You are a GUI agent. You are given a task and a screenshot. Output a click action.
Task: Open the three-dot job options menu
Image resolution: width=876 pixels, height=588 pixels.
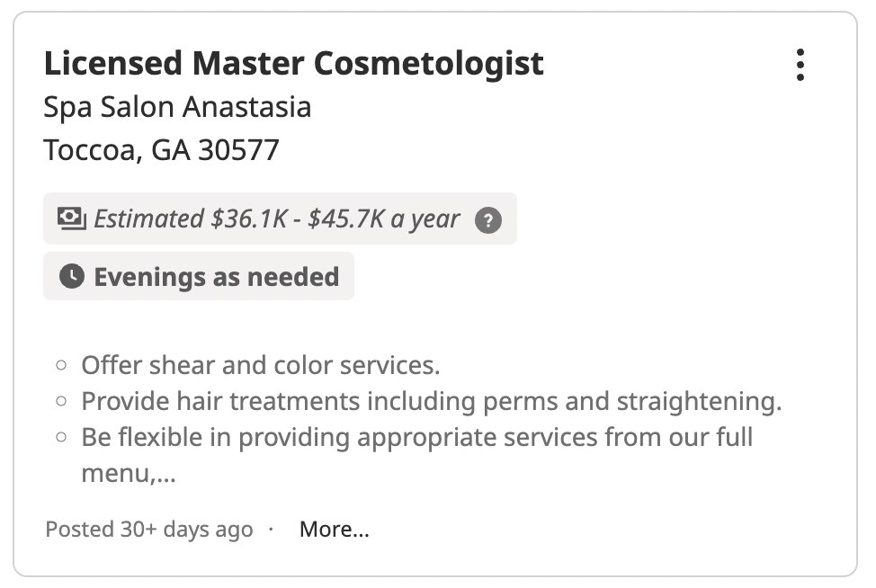point(800,66)
